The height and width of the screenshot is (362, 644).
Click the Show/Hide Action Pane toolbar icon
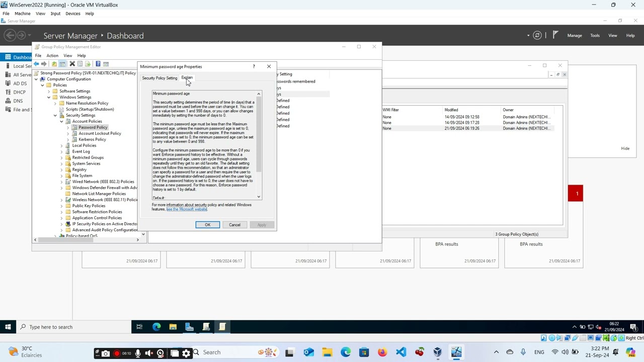pos(106,64)
